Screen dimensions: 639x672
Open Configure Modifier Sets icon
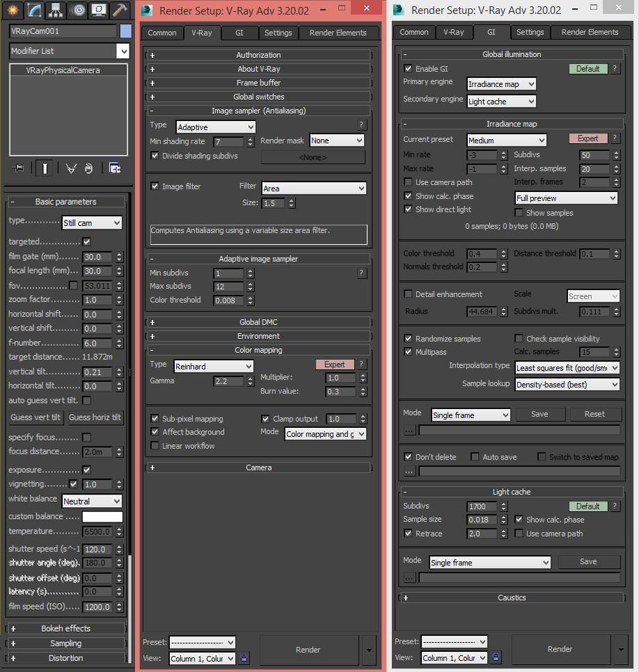[x=114, y=168]
